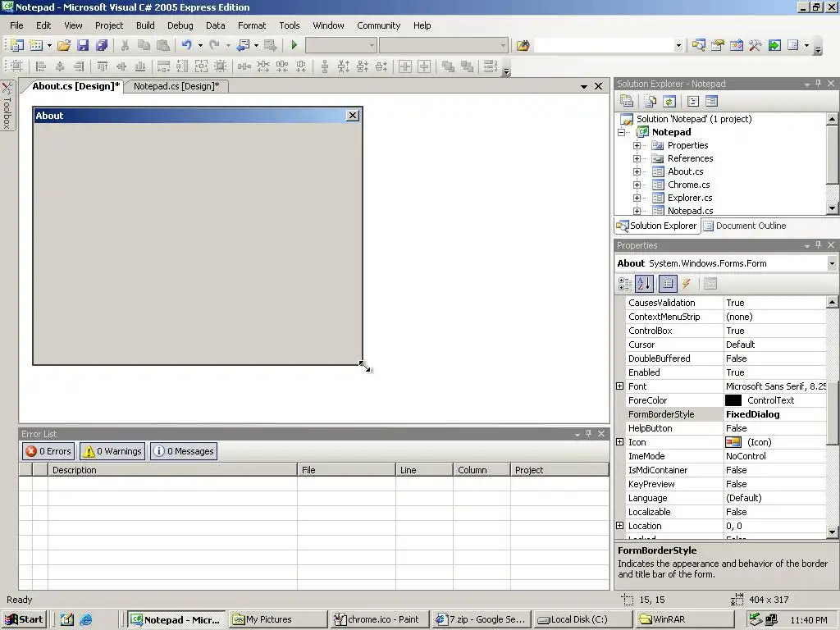Click the Make Same Width icon
840x630 pixels.
click(x=163, y=66)
